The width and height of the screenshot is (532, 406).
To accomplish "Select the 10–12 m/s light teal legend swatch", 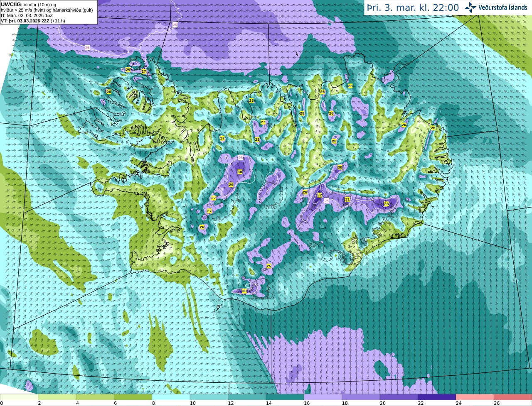I will coord(209,397).
